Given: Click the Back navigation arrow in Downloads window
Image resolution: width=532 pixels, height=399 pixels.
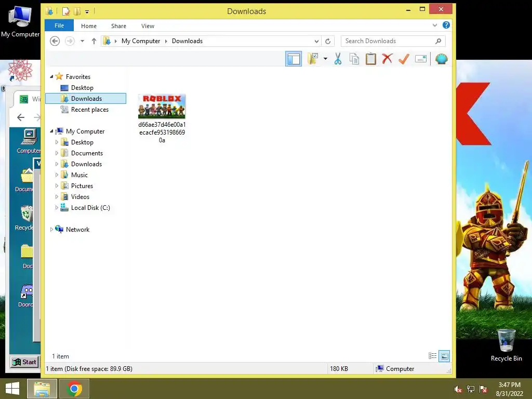Looking at the screenshot, I should pos(55,41).
